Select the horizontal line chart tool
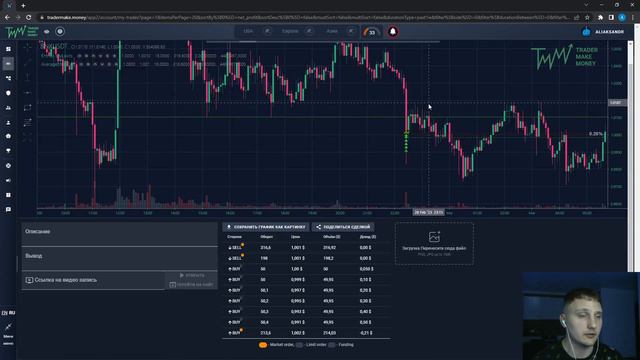Image resolution: width=640 pixels, height=360 pixels. [x=27, y=93]
